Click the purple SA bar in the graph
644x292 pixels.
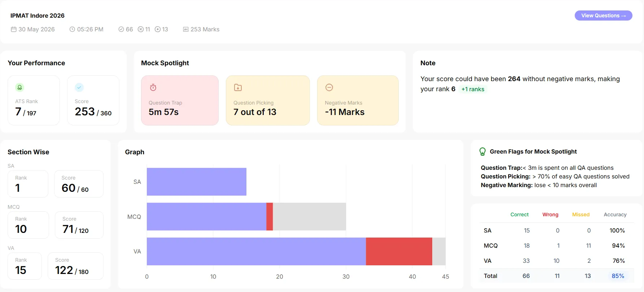(197, 182)
